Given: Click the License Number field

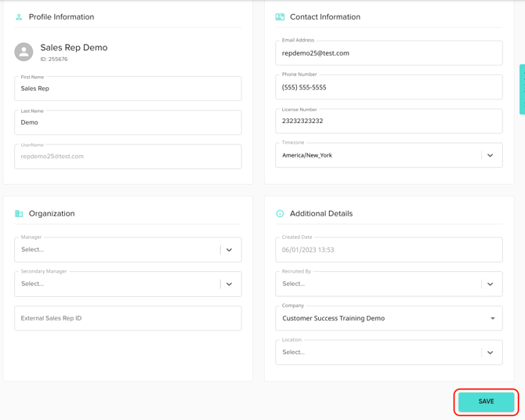Looking at the screenshot, I should point(389,121).
